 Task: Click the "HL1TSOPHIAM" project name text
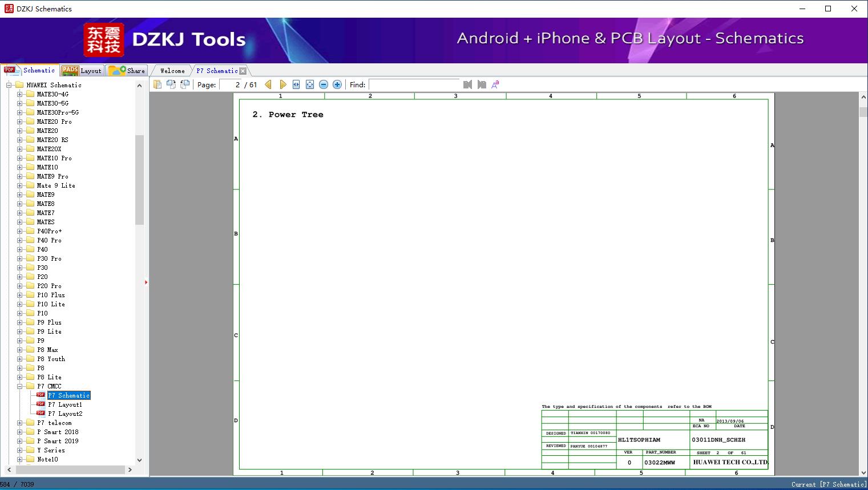(639, 440)
